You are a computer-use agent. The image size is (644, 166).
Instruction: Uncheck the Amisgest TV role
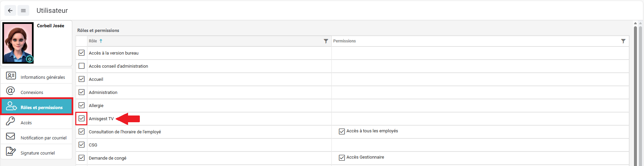pyautogui.click(x=82, y=119)
